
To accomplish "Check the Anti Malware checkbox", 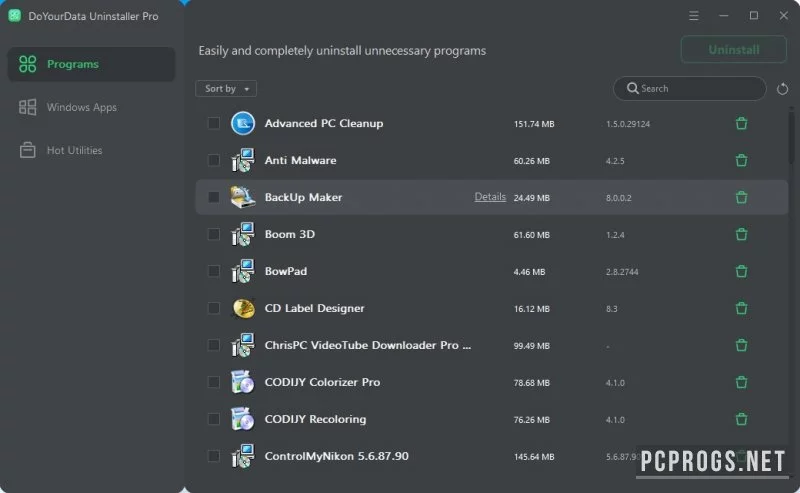I will pos(214,160).
